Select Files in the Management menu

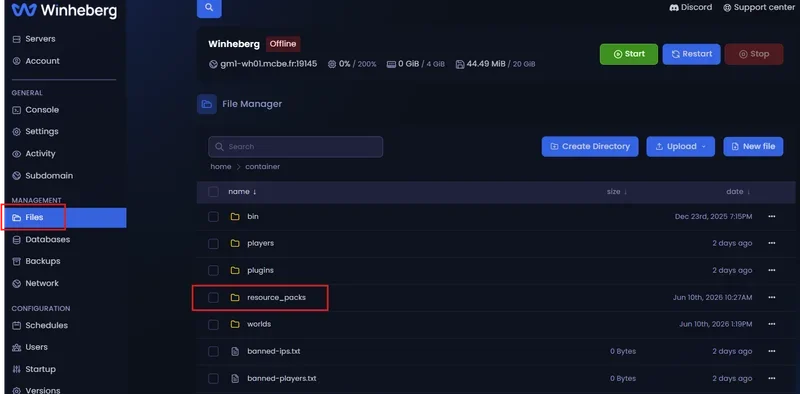point(64,217)
